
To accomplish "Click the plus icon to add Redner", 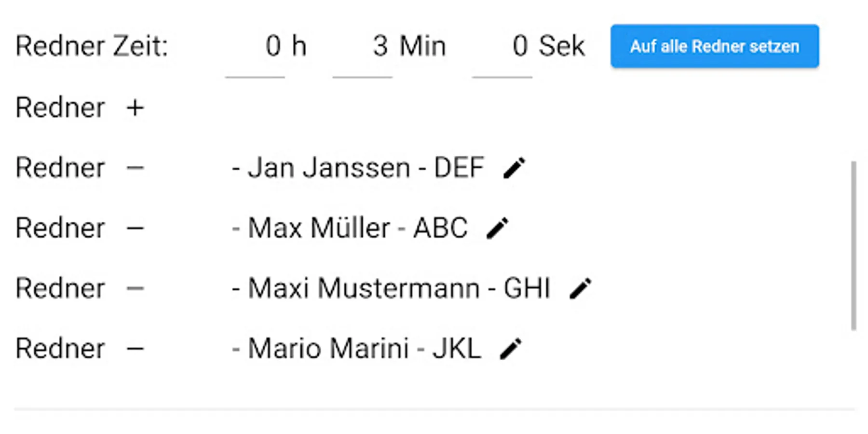I will [x=136, y=108].
